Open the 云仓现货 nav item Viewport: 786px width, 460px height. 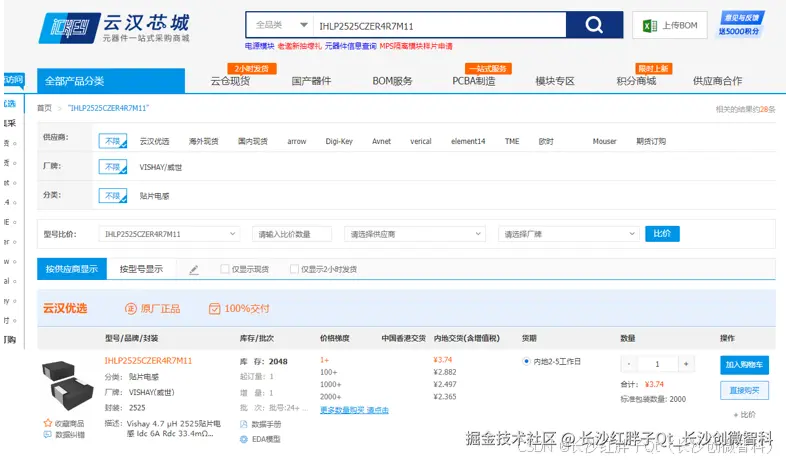pos(230,81)
